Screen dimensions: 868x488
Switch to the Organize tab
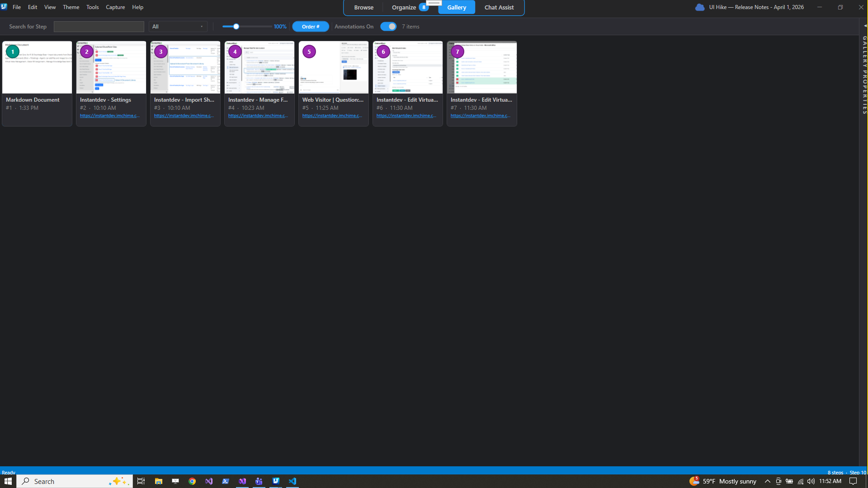pyautogui.click(x=404, y=8)
